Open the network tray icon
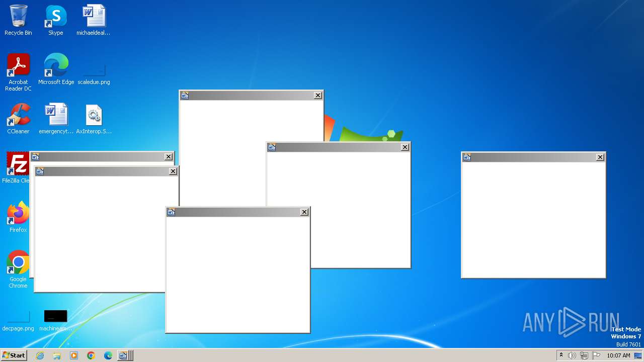Viewport: 644px width, 362px height. coord(584,355)
